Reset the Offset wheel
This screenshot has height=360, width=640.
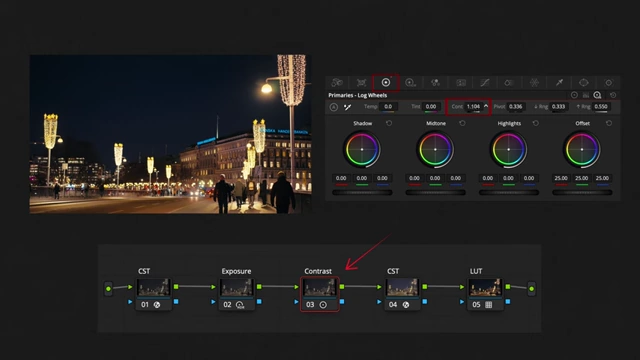pyautogui.click(x=609, y=123)
